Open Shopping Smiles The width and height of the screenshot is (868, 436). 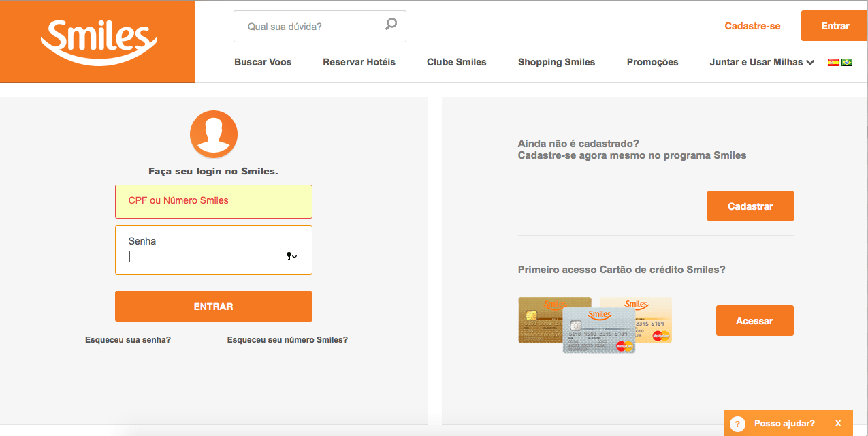[x=556, y=62]
